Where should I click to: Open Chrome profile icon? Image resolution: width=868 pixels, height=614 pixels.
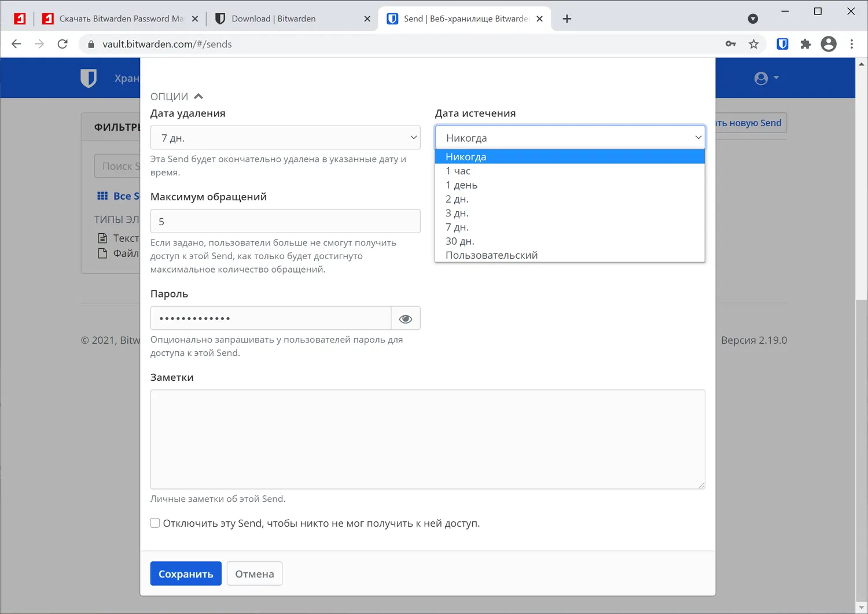[x=829, y=44]
